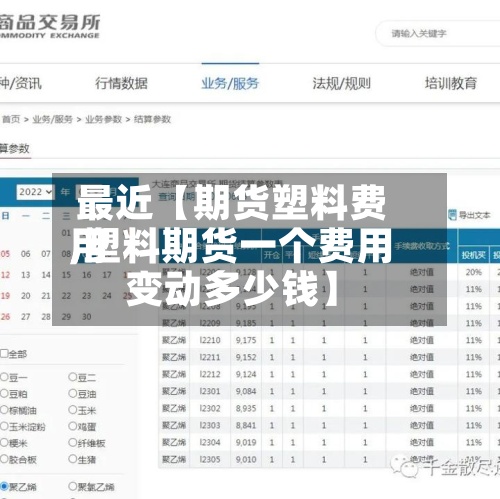Click settlement price 9,019 cell

pos(246,443)
